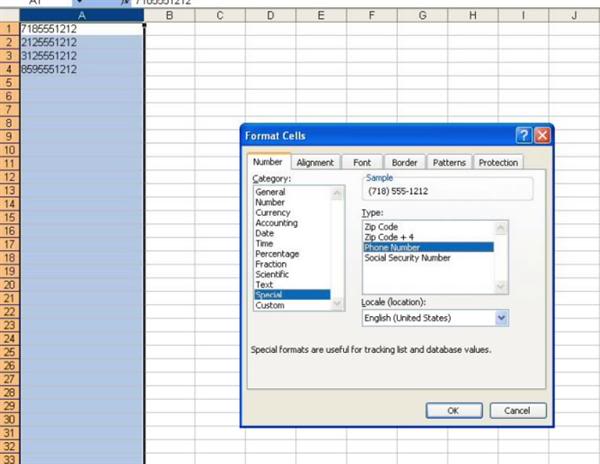Image resolution: width=600 pixels, height=464 pixels.
Task: Choose Custom in the Category list
Action: click(270, 305)
